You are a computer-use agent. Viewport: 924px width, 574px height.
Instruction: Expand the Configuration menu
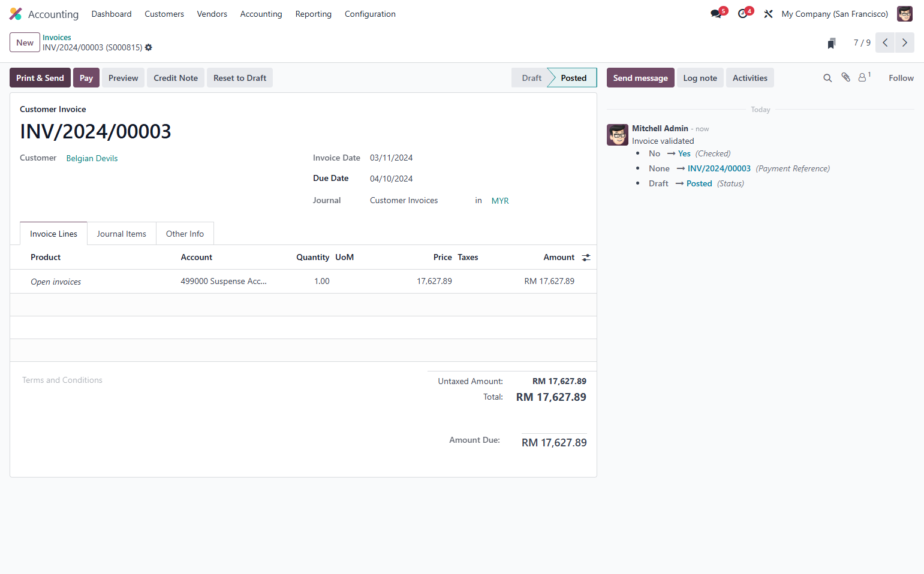[x=370, y=14]
